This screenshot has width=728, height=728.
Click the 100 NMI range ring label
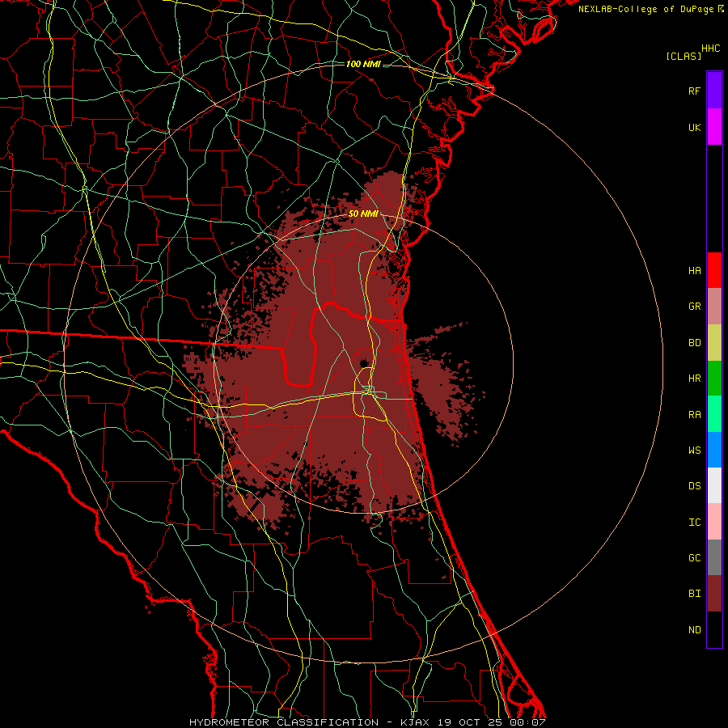[363, 64]
